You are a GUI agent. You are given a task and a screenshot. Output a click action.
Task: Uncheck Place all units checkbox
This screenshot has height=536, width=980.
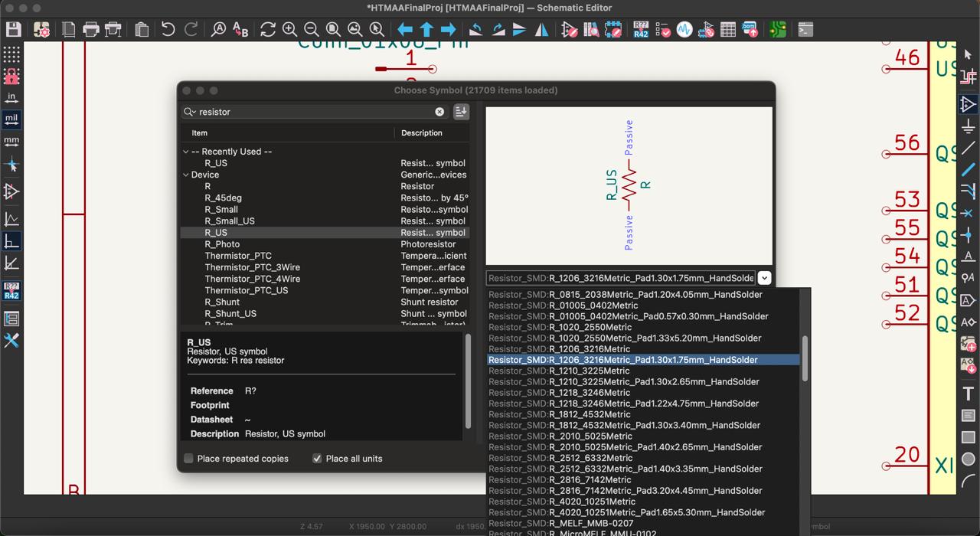point(317,459)
